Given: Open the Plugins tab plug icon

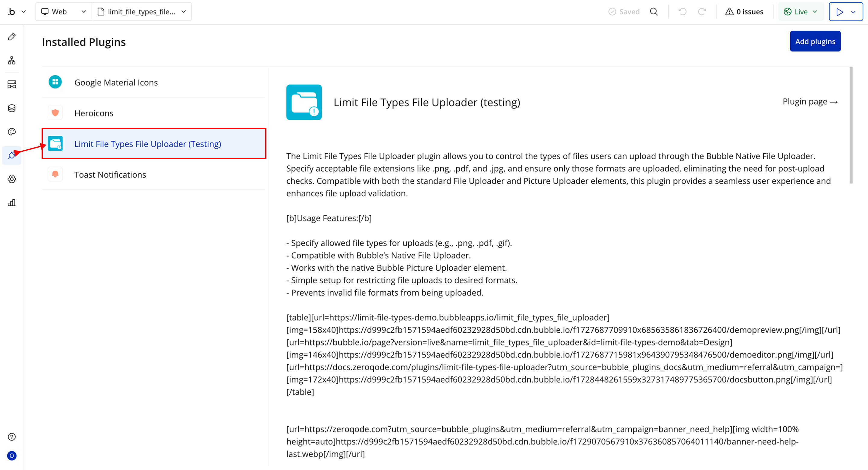Looking at the screenshot, I should pos(12,155).
